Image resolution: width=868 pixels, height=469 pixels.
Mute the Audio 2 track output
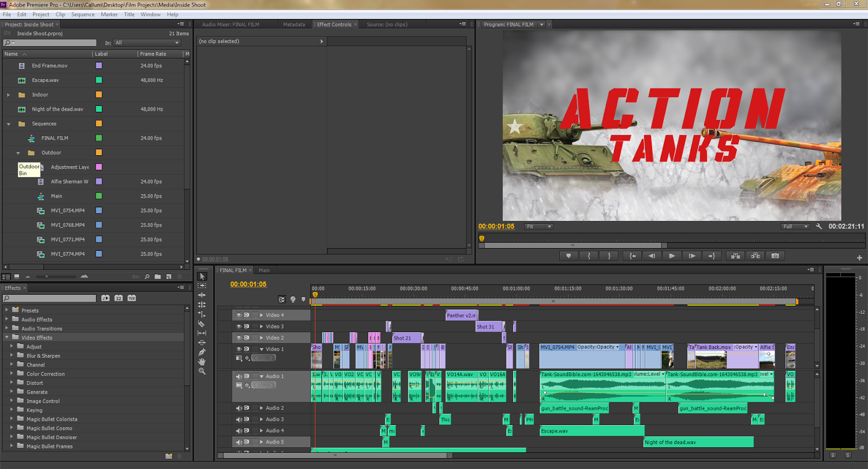pyautogui.click(x=239, y=408)
